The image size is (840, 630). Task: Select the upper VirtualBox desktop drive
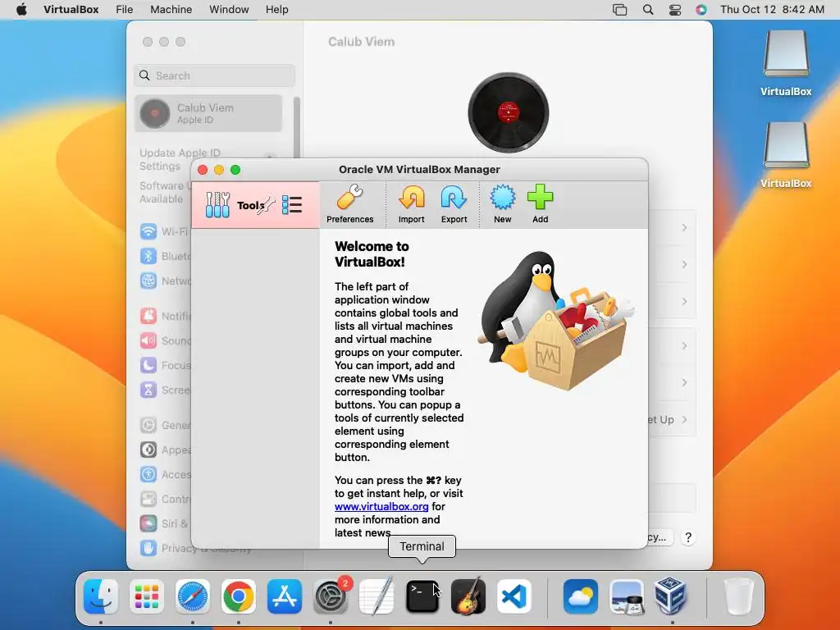click(x=786, y=63)
